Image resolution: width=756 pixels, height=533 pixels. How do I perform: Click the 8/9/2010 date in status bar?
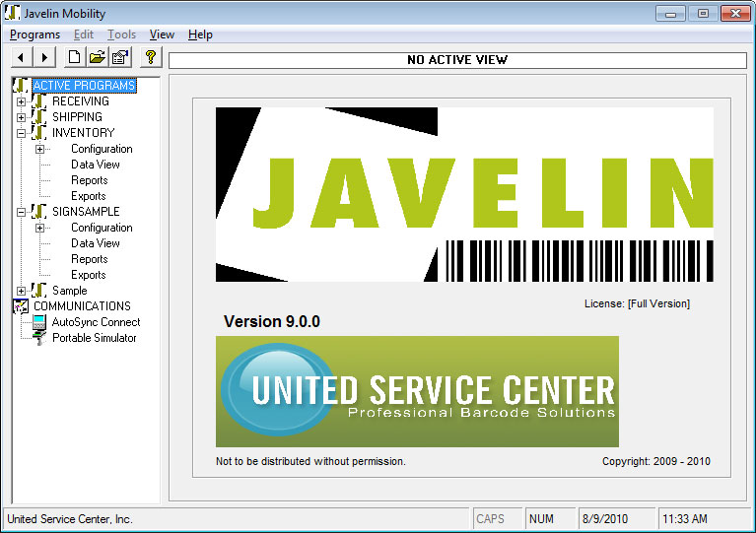pyautogui.click(x=616, y=519)
